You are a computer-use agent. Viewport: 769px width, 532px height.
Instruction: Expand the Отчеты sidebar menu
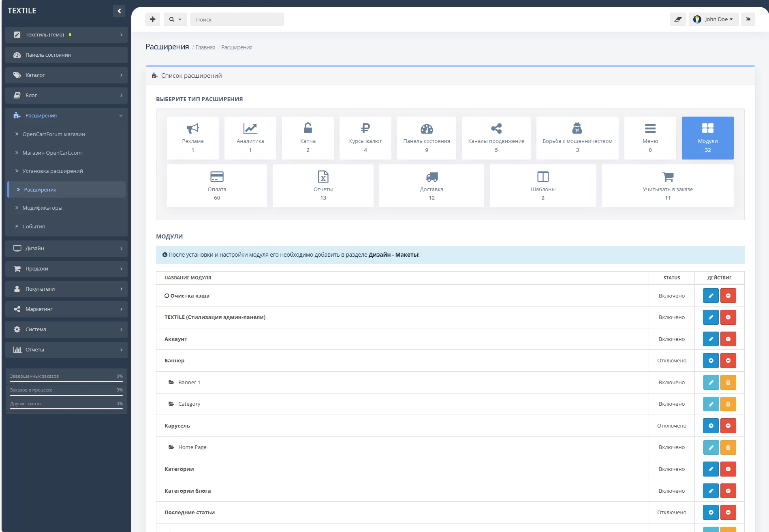(66, 350)
